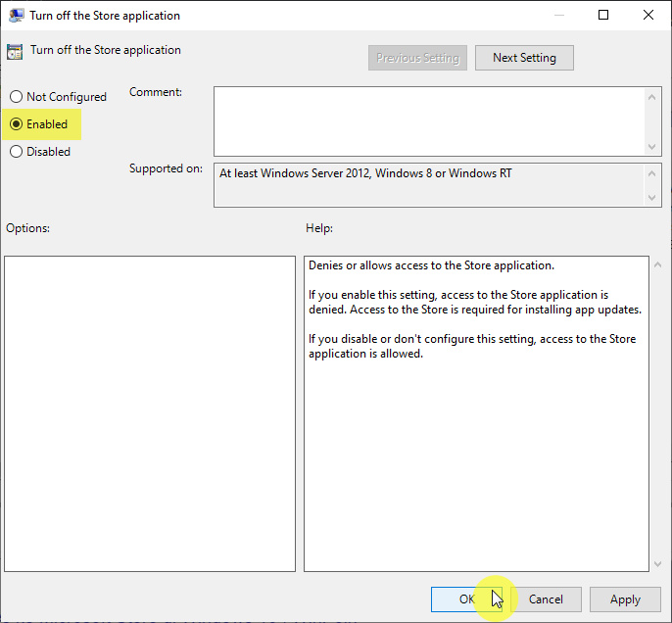The image size is (672, 623).
Task: Click Supported on box scroll up arrow
Action: tap(651, 173)
